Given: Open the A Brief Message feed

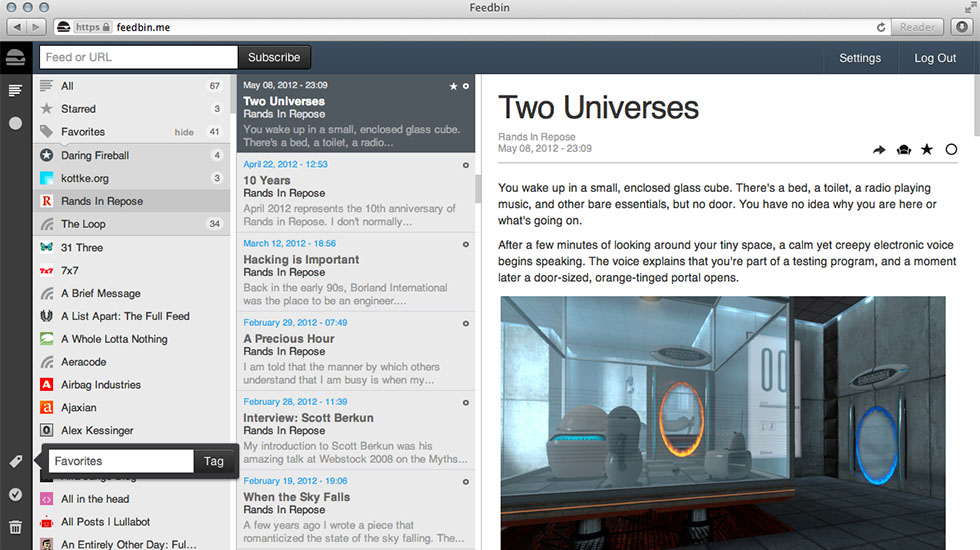Looking at the screenshot, I should pyautogui.click(x=131, y=293).
